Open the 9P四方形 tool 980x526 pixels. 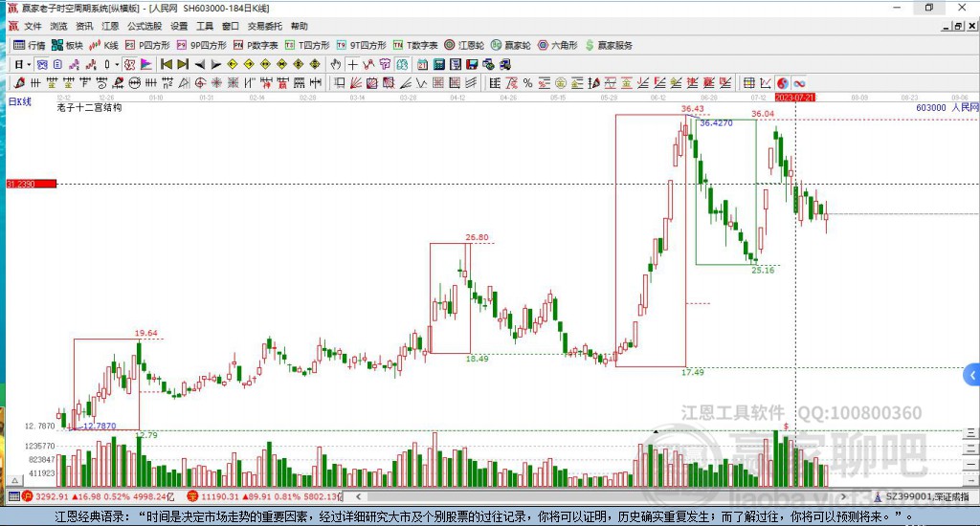coord(201,45)
